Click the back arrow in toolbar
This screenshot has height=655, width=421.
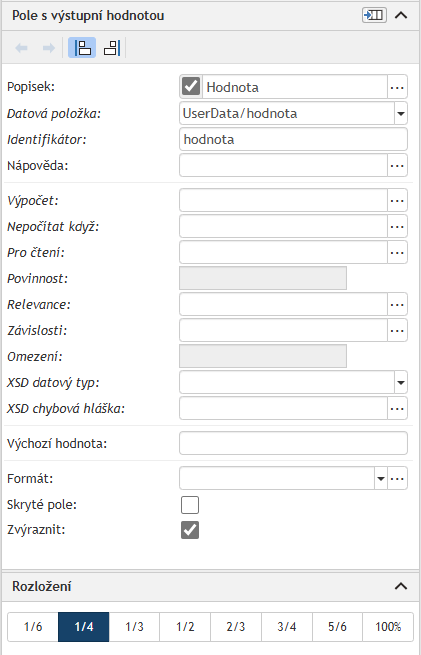point(21,48)
